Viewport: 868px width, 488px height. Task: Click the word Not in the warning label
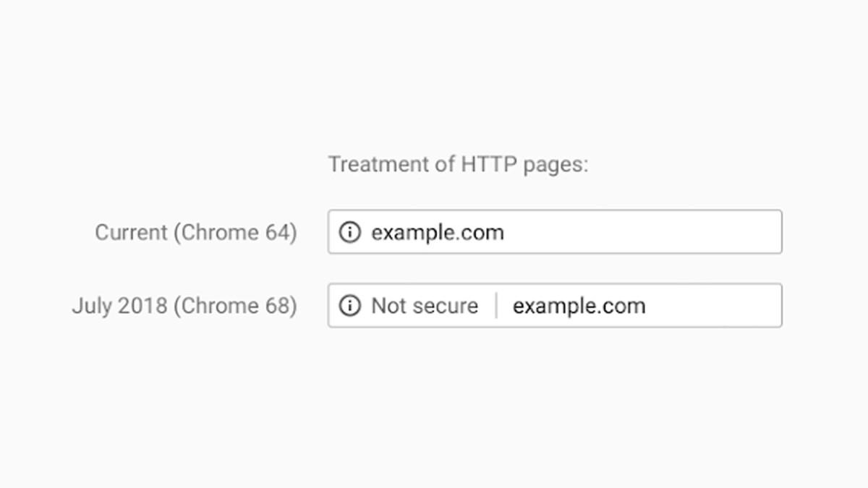click(x=388, y=306)
